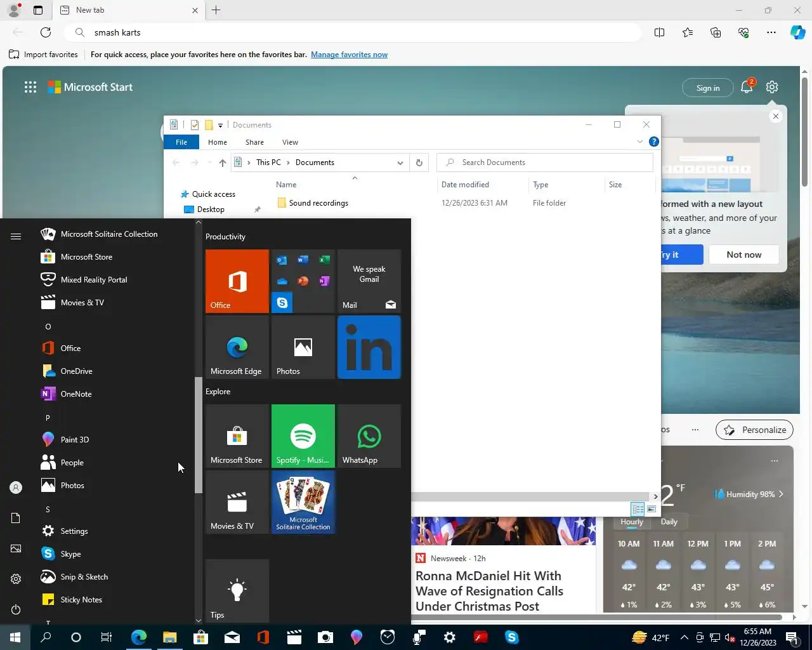Launch the WhatsApp tile

click(369, 436)
